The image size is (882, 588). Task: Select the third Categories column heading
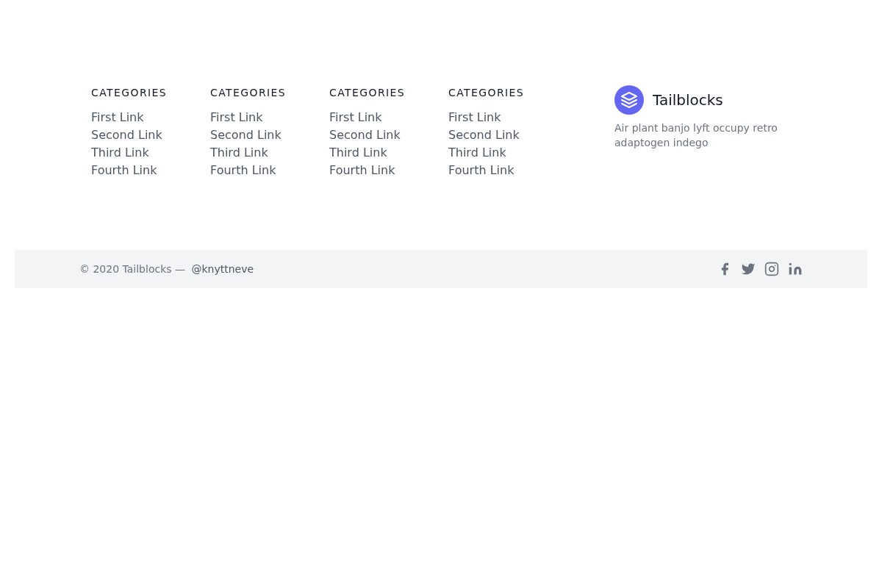[x=367, y=93]
